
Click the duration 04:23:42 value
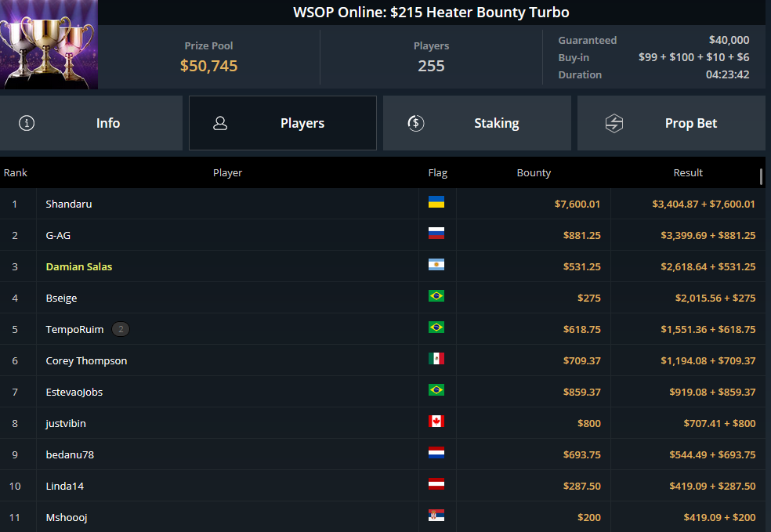tap(728, 74)
